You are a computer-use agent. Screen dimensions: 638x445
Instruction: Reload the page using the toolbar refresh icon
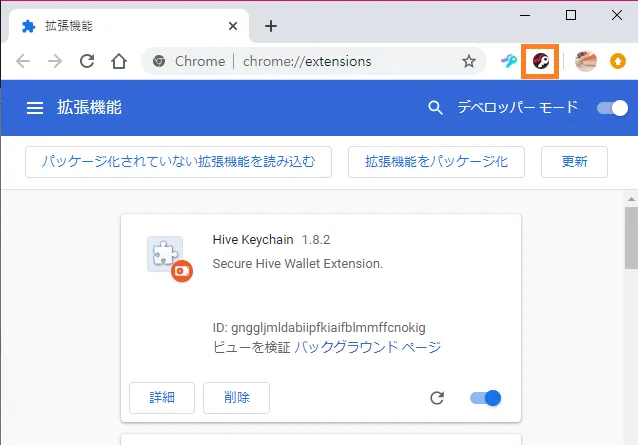[x=87, y=61]
